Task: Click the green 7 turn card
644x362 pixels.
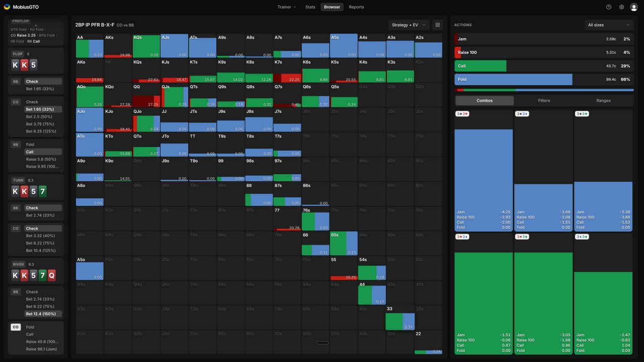Action: point(42,191)
